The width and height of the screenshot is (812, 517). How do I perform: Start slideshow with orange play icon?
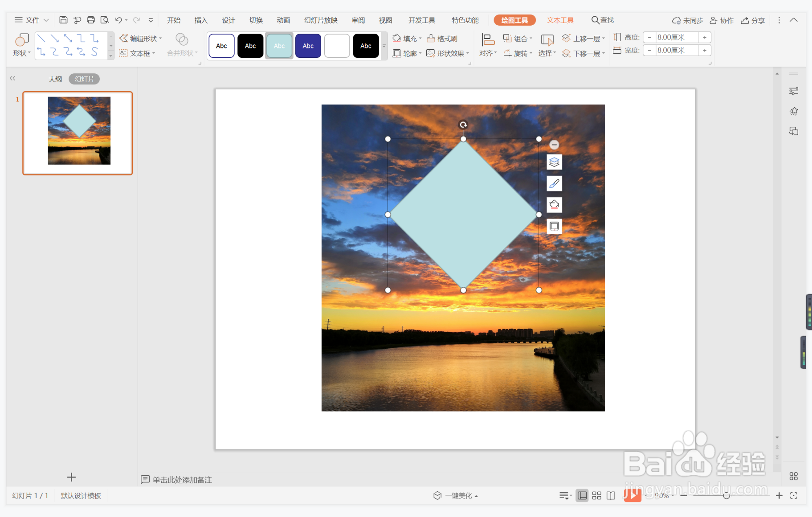coord(632,495)
